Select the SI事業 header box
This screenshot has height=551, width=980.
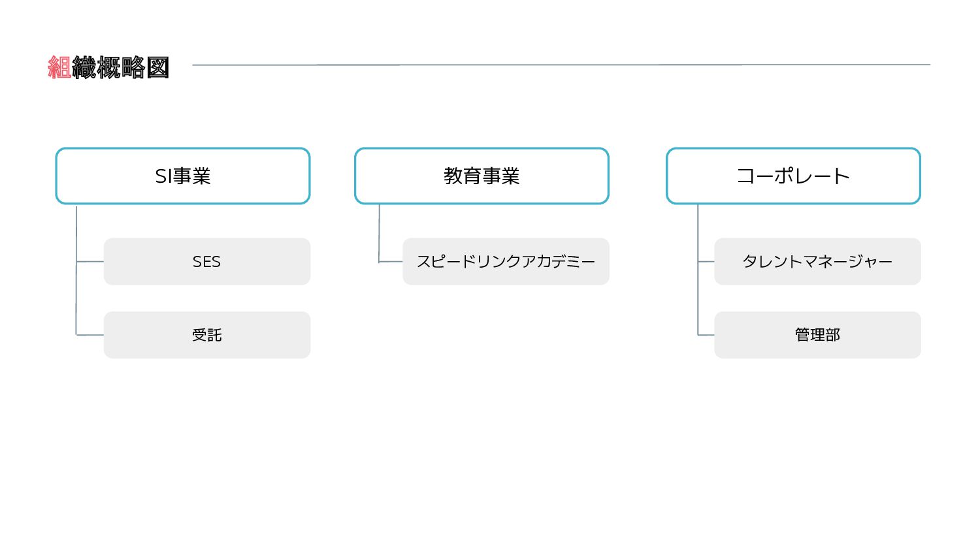coord(183,176)
